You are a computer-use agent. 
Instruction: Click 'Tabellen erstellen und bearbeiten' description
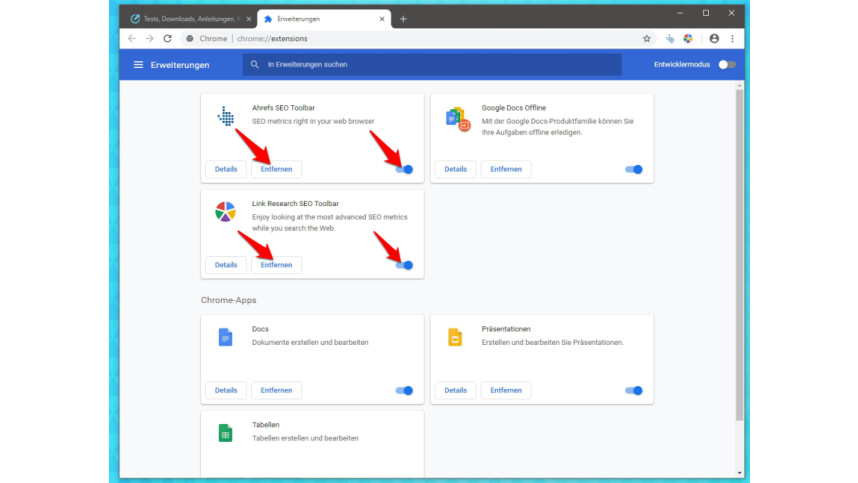click(305, 438)
